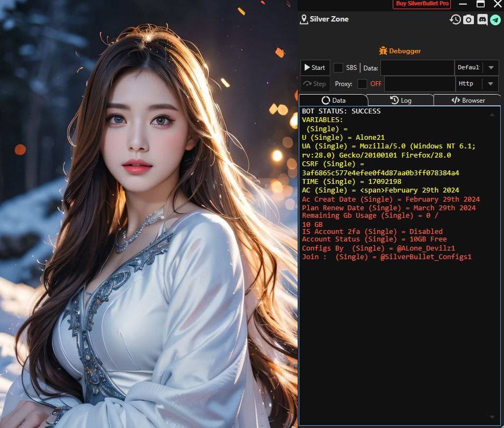Screen dimensions: 504x428
Task: Click the red OFF proxy status label
Action: coord(376,83)
